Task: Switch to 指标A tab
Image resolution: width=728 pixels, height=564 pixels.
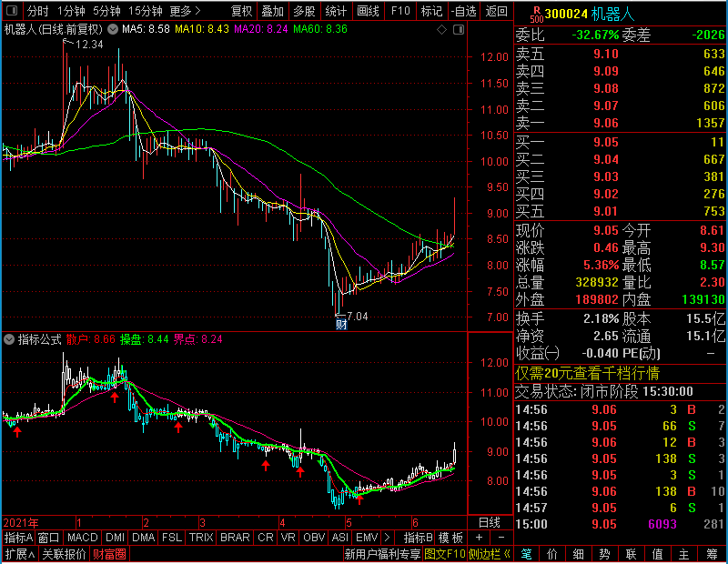Action: click(18, 538)
